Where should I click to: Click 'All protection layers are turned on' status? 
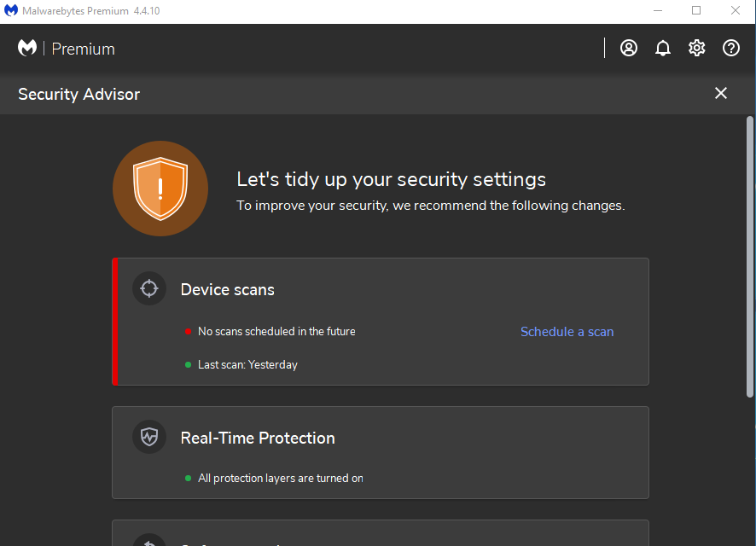pyautogui.click(x=281, y=478)
